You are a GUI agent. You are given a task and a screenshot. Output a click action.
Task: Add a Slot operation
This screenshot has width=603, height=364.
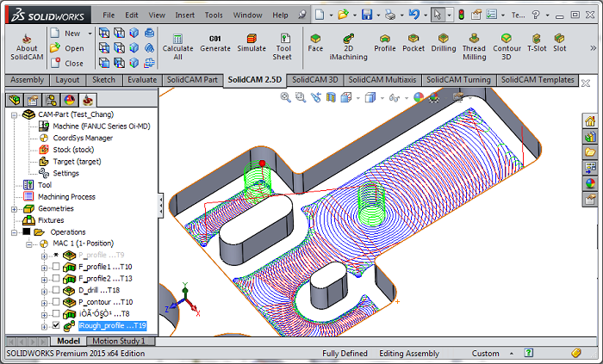[560, 43]
